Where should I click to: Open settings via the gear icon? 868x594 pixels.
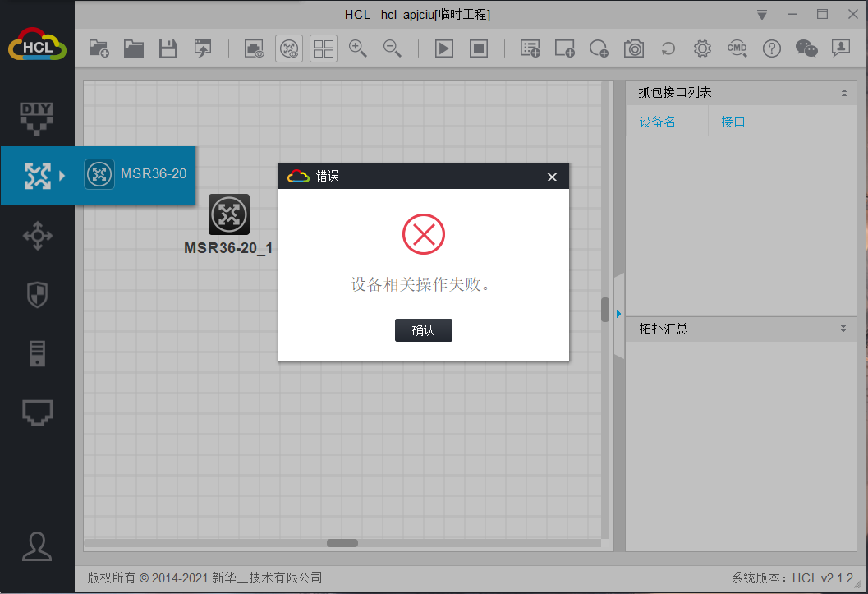point(702,48)
